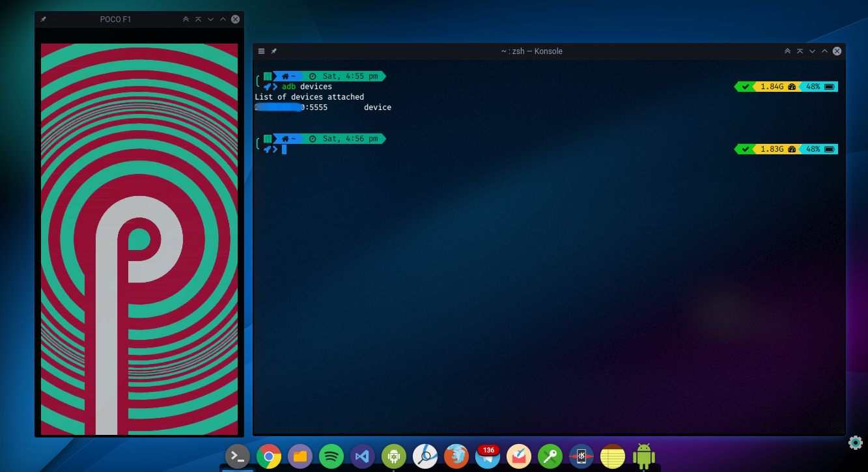Click the "48%" battery segment beside 1.84G
This screenshot has height=472, width=868.
click(819, 87)
